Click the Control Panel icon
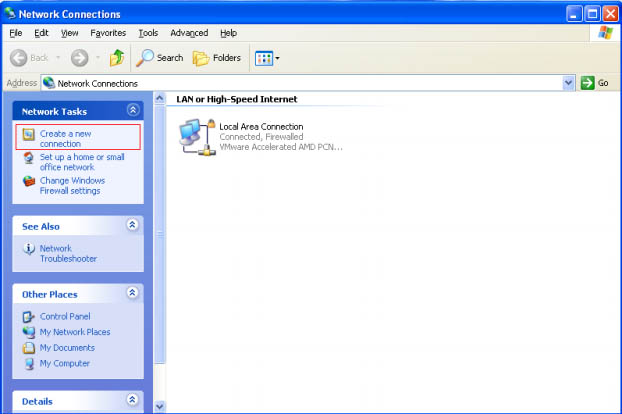 (29, 316)
